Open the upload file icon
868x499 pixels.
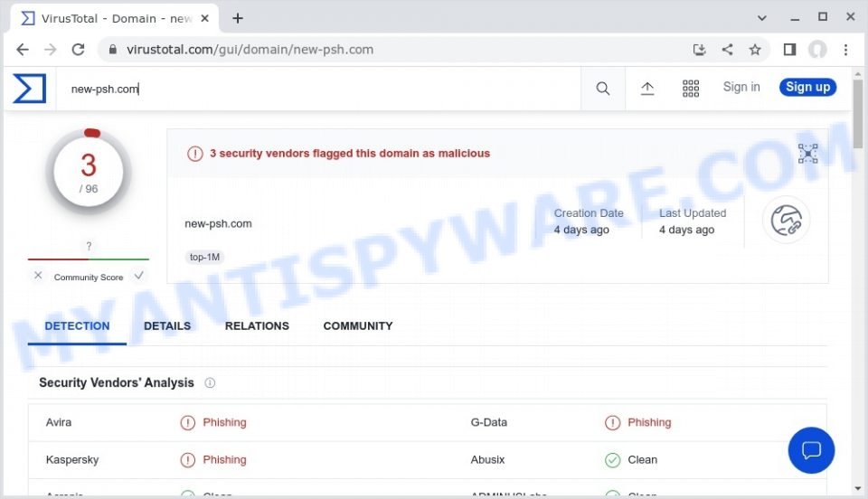pos(647,89)
